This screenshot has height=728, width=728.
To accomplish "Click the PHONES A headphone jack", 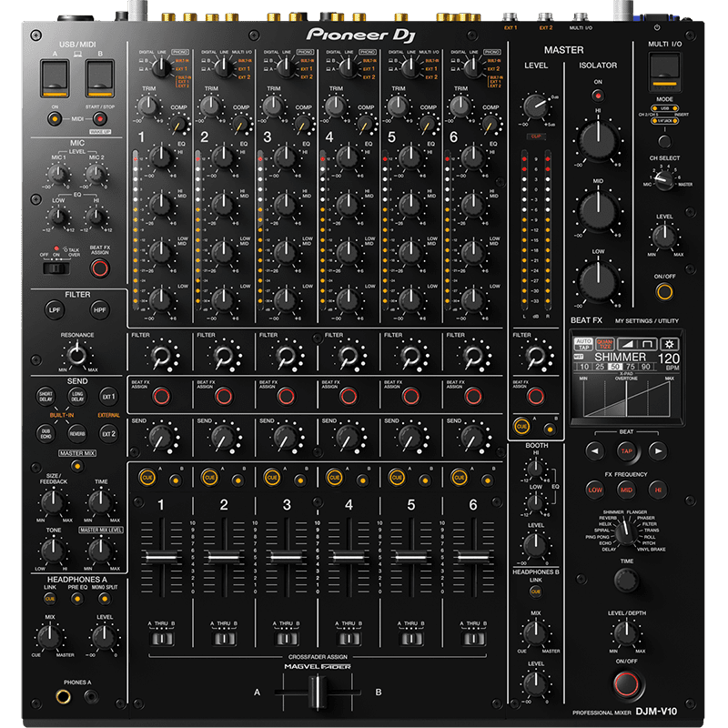I will [x=63, y=696].
